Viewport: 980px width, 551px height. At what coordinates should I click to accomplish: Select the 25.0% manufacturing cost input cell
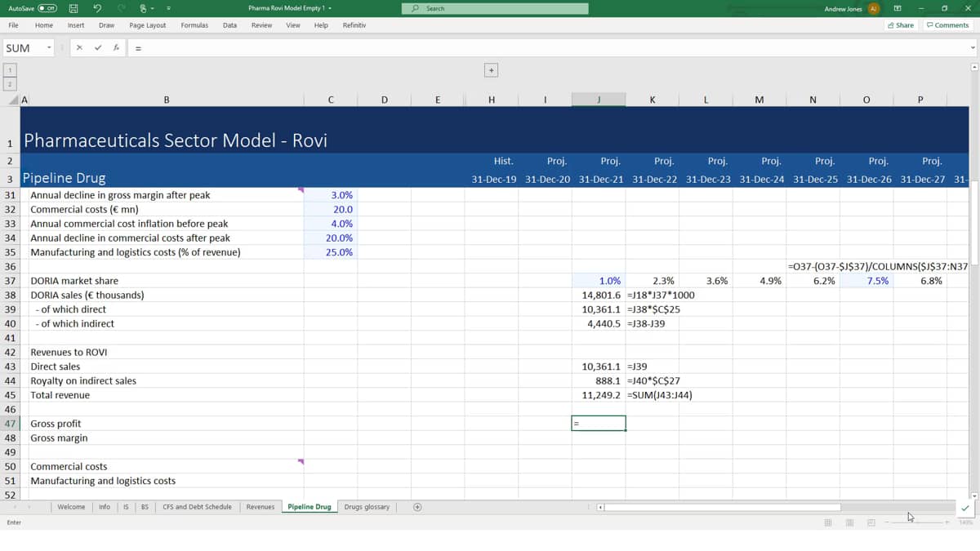pos(331,252)
